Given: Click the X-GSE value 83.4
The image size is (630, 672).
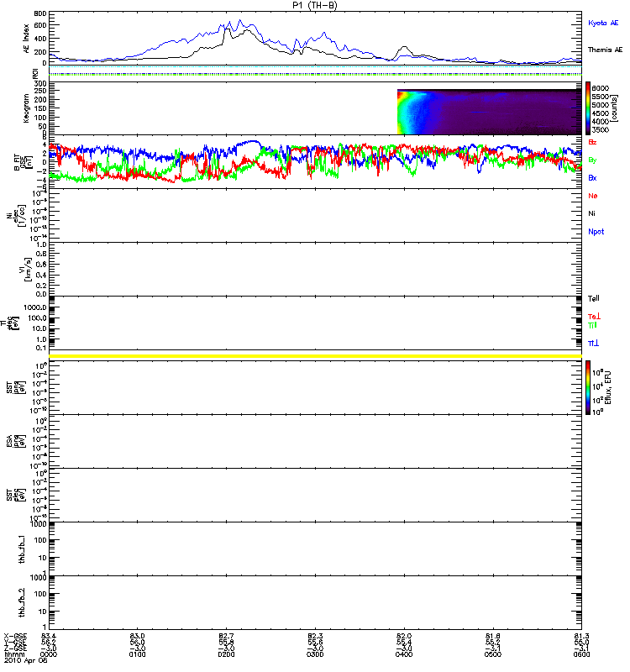Looking at the screenshot, I should (x=49, y=636).
